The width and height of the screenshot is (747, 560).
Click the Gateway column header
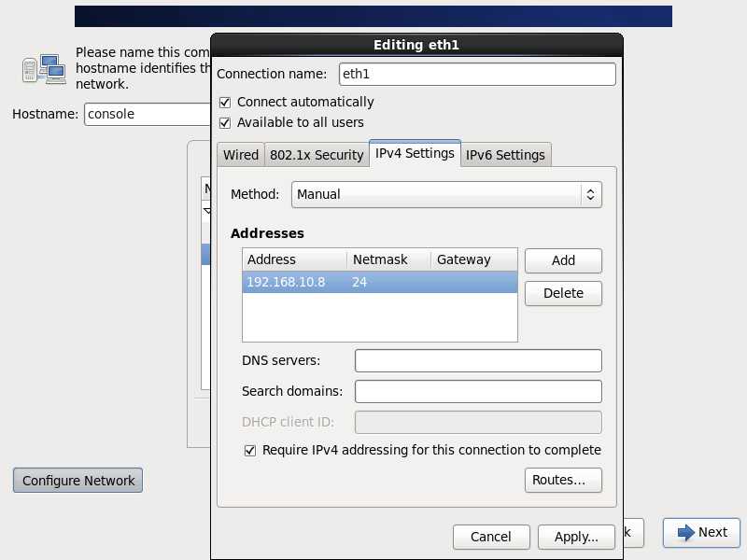coord(474,259)
